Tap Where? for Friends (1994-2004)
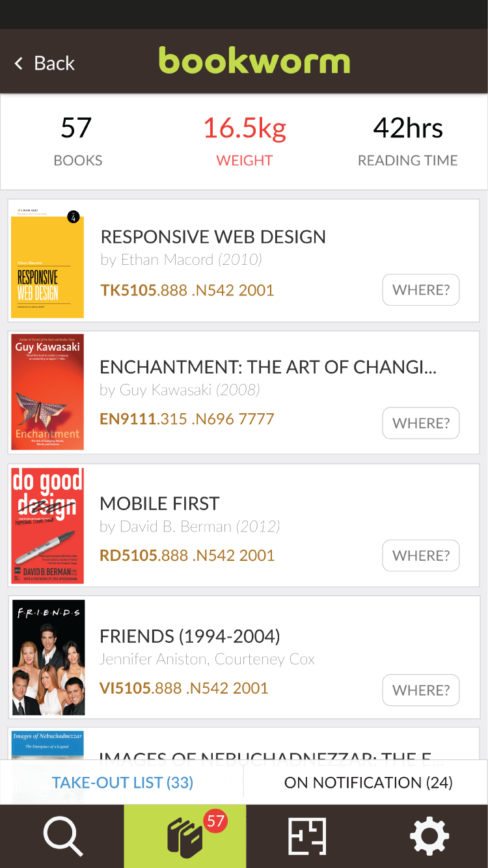This screenshot has height=868, width=488. pyautogui.click(x=420, y=690)
